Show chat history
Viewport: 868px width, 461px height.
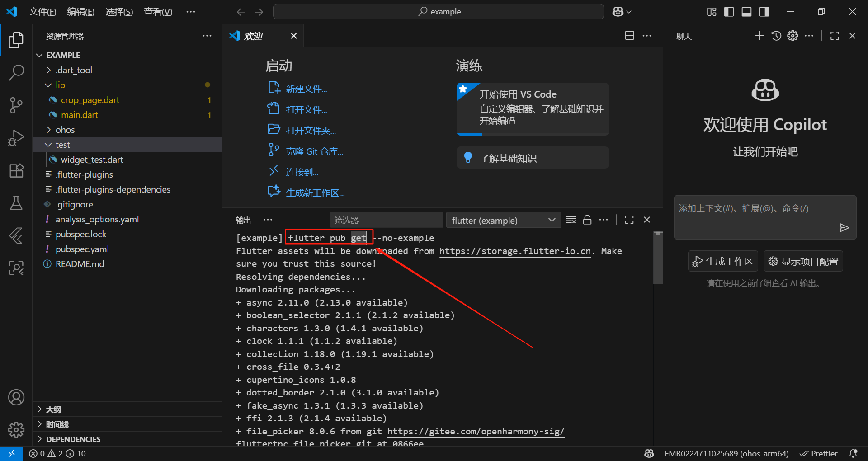[x=776, y=36]
